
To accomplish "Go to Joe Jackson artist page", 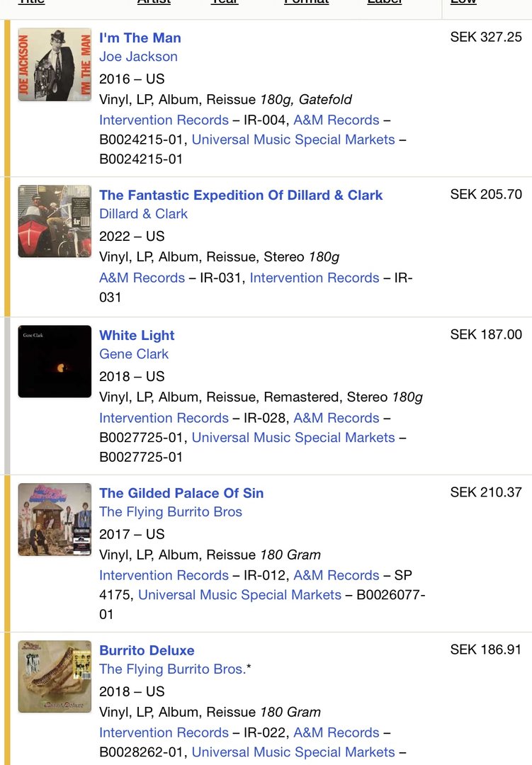I will pos(138,57).
